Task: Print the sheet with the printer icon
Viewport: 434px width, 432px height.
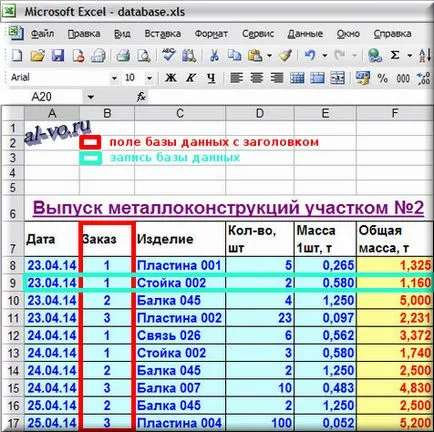Action: coord(123,55)
